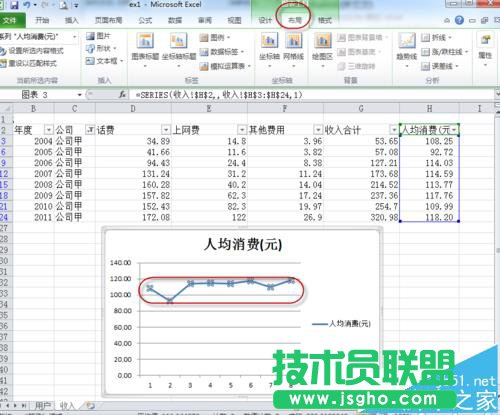Viewport: 500px width, 415px height.
Task: Select the chart legend entry 人均消费(元)
Action: [342, 323]
